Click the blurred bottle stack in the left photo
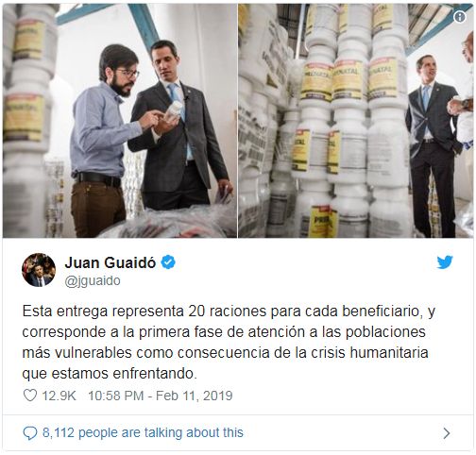 26,120
